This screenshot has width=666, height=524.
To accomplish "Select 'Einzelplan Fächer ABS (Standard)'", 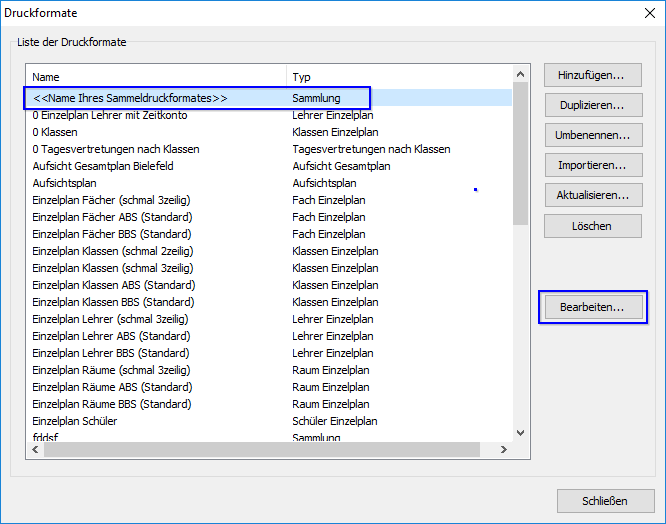I will point(112,217).
